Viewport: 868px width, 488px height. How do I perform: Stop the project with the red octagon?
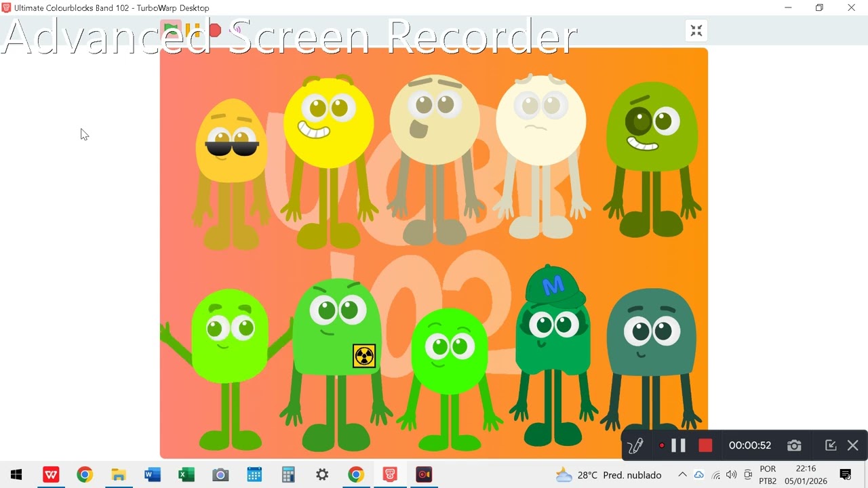point(215,30)
